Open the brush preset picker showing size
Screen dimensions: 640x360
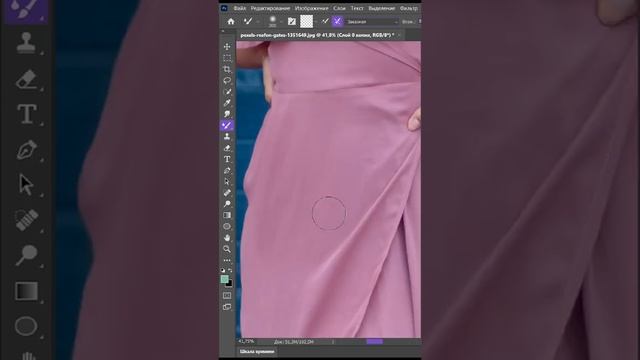272,22
